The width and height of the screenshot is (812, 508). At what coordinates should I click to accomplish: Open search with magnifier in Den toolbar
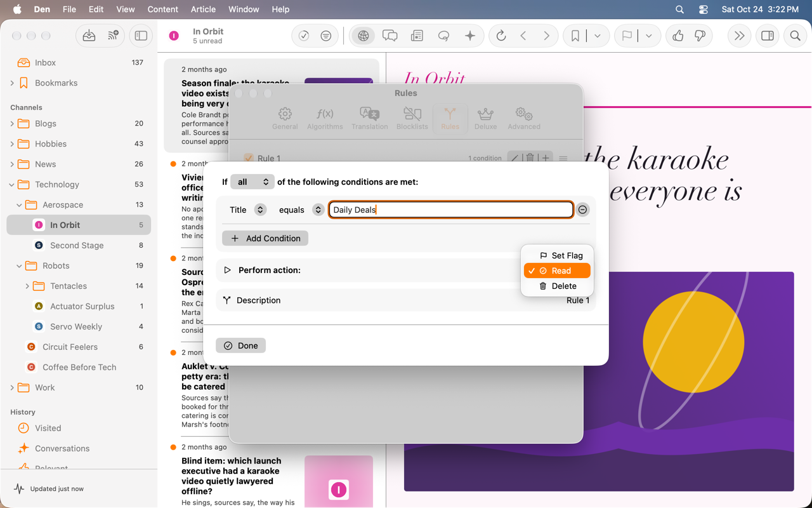pyautogui.click(x=795, y=36)
